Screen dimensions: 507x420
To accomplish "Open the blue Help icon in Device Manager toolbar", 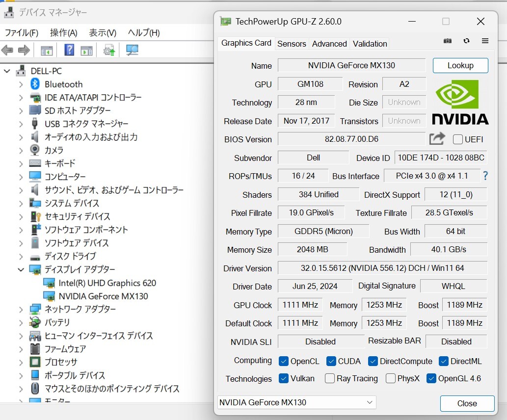I will (69, 50).
